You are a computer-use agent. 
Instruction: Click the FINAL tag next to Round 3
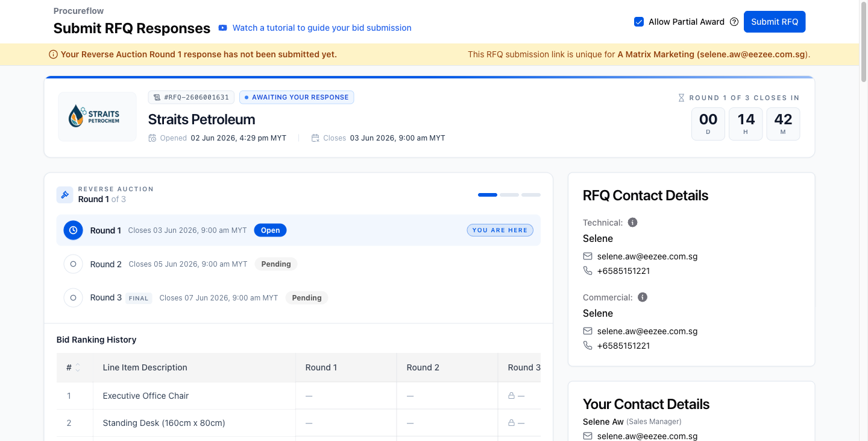pos(139,298)
